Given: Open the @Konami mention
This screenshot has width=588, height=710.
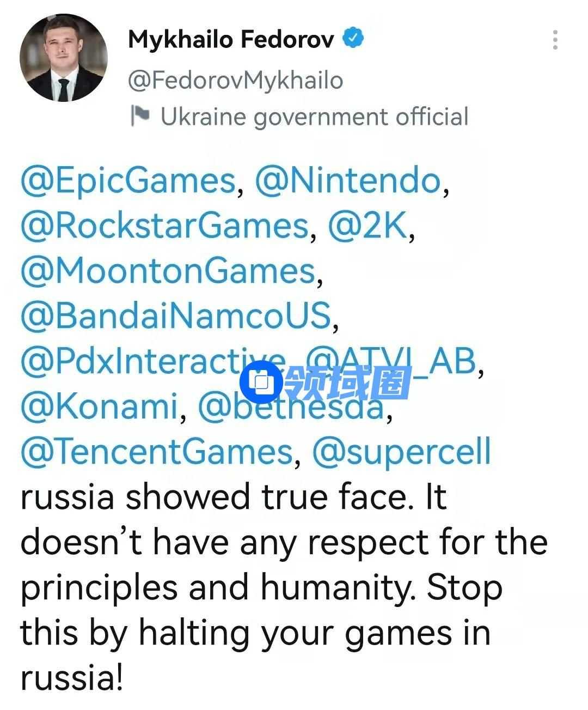Looking at the screenshot, I should coord(100,406).
